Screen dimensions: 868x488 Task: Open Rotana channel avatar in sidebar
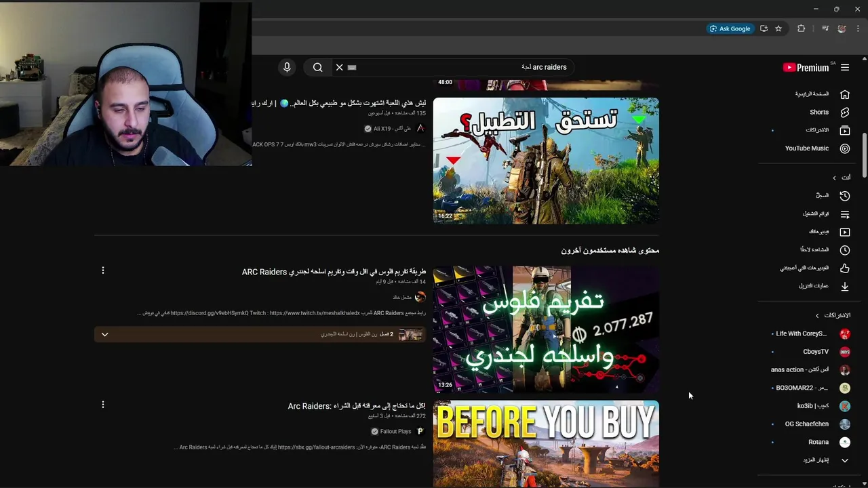[845, 442]
